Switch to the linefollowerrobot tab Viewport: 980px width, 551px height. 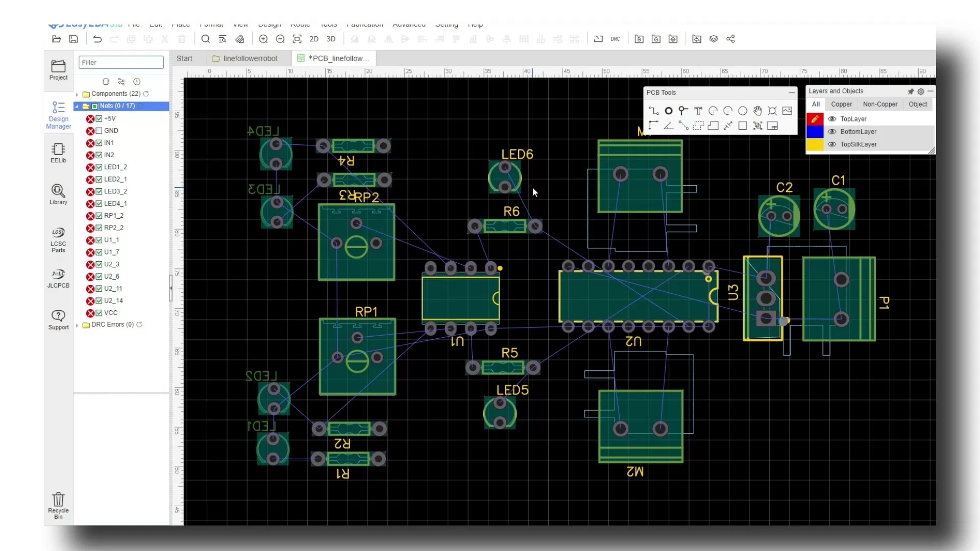click(244, 58)
